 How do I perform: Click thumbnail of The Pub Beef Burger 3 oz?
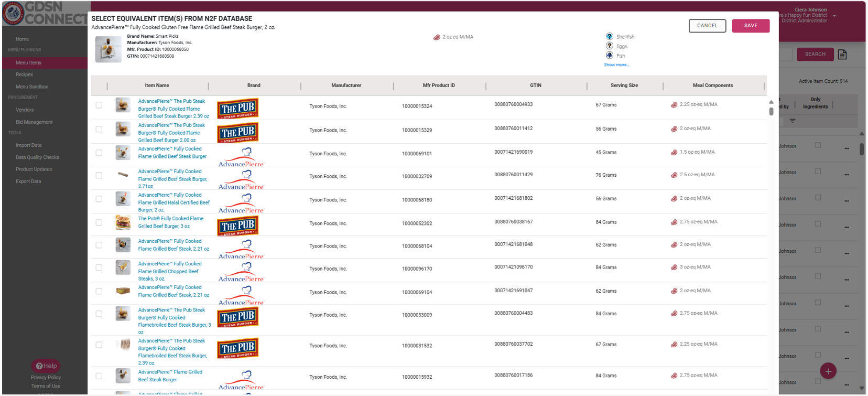(123, 222)
